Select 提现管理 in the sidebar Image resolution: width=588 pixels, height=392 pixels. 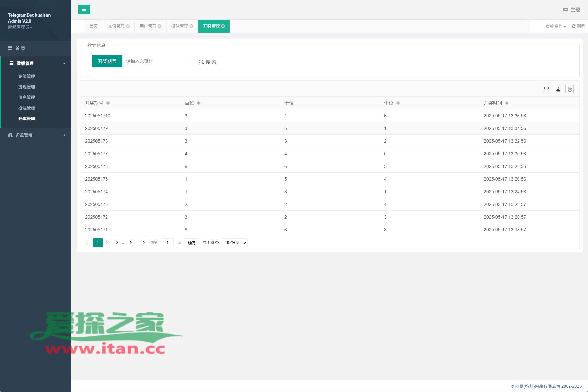pos(27,87)
